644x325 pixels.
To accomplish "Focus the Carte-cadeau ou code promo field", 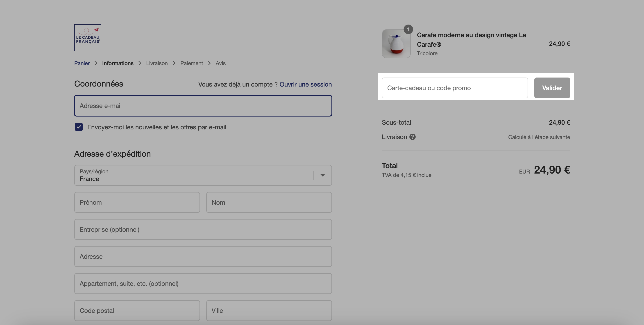I will tap(455, 88).
